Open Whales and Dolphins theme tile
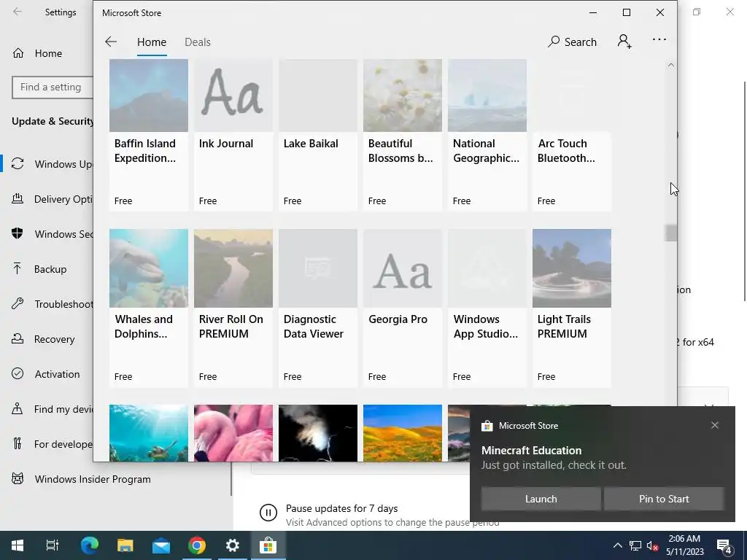This screenshot has width=747, height=560. pos(149,308)
